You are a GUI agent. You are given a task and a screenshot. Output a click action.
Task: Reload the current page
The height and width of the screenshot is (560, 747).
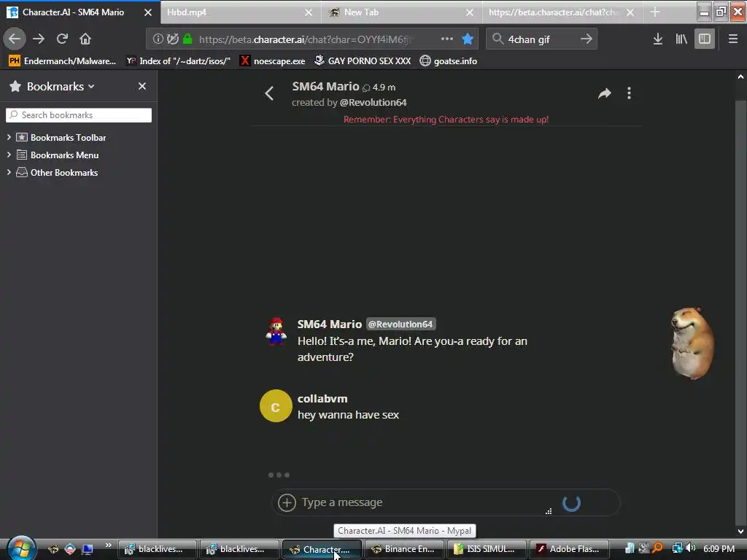point(62,39)
